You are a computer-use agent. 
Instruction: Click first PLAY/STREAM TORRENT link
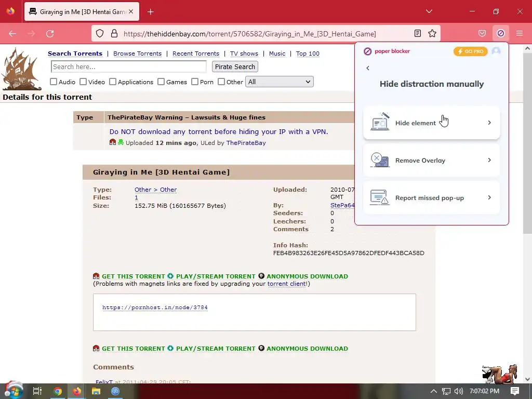(216, 276)
